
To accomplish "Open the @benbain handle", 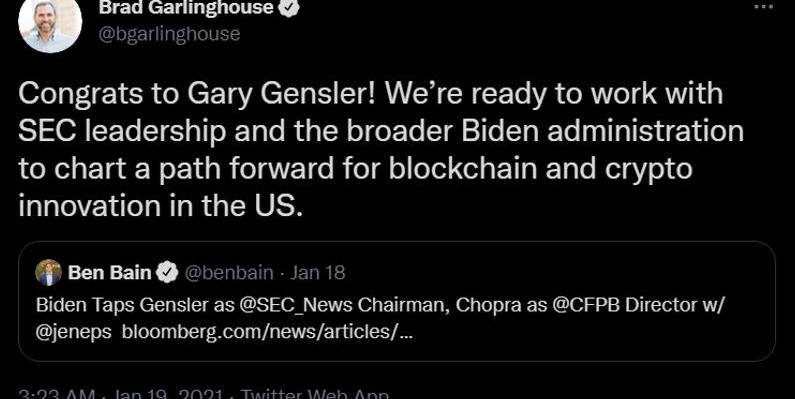I will coord(228,273).
